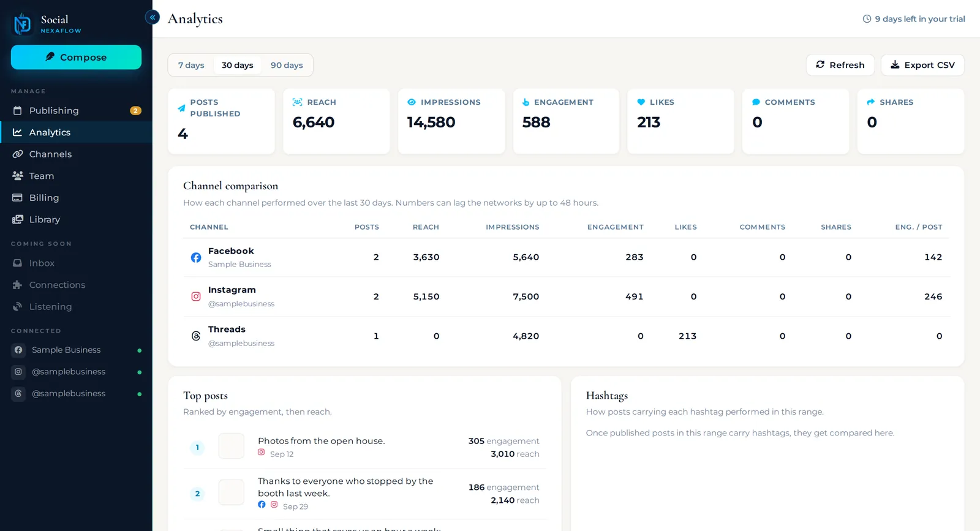Click the Compose button
The width and height of the screenshot is (980, 531).
[76, 57]
